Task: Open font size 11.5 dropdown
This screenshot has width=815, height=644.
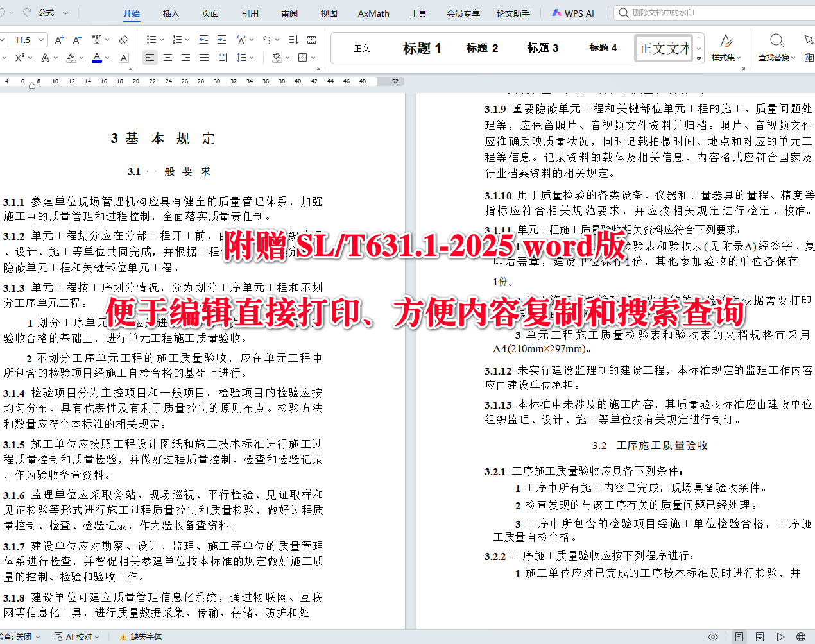Action: [41, 40]
